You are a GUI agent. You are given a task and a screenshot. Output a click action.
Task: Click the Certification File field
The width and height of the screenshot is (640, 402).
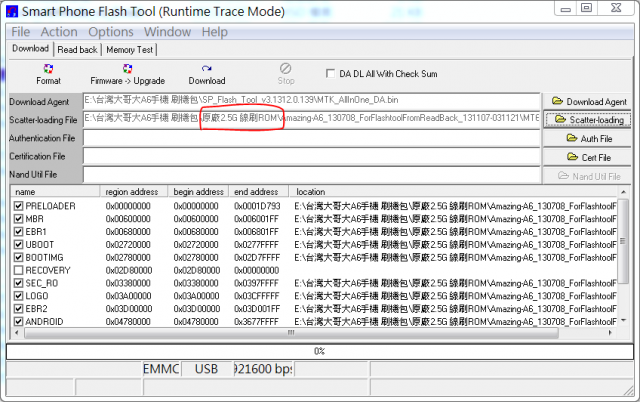click(311, 156)
